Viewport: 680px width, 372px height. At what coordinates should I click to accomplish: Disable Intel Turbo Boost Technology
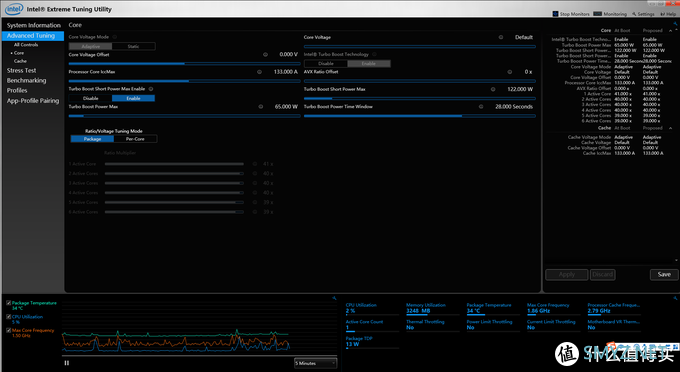click(326, 64)
